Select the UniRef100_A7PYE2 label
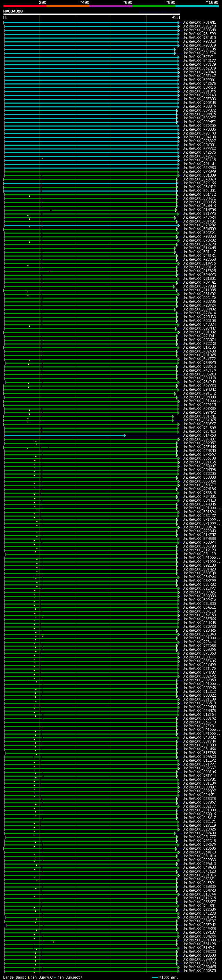This screenshot has height=980, width=222. pyautogui.click(x=199, y=149)
